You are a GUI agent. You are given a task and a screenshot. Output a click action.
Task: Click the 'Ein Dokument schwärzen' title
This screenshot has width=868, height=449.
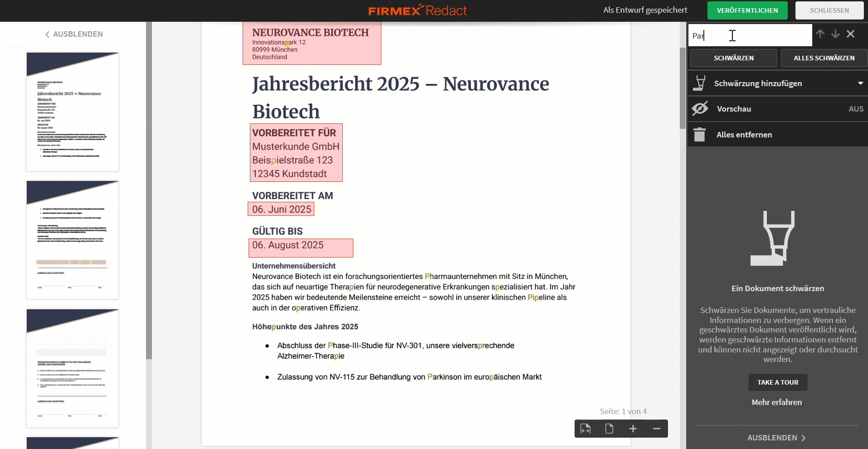778,288
